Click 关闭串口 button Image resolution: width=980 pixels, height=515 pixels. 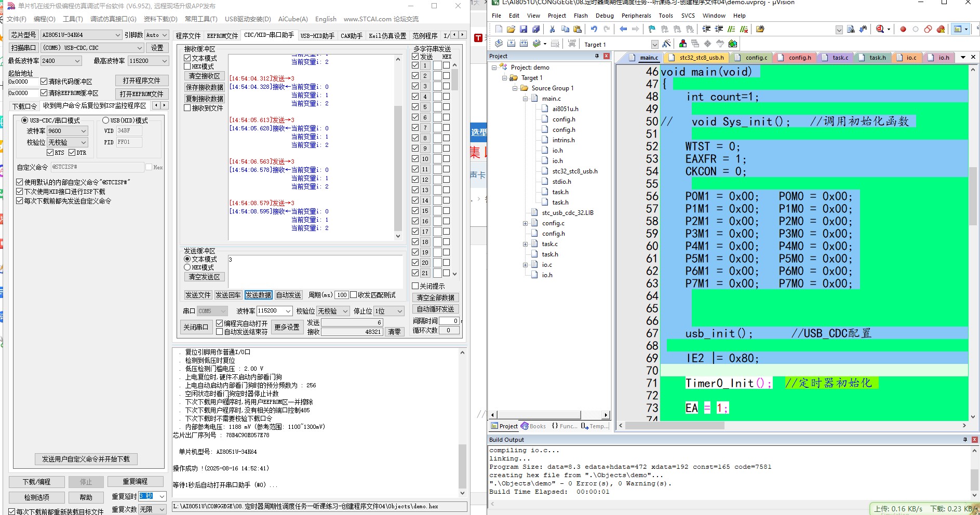click(x=196, y=327)
